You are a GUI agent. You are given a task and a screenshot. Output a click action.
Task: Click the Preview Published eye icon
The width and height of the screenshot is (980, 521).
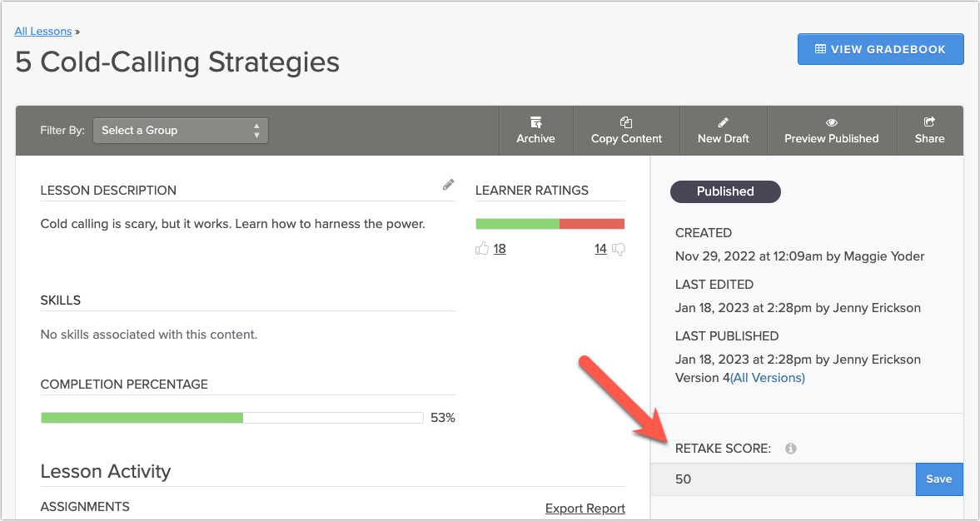tap(831, 122)
